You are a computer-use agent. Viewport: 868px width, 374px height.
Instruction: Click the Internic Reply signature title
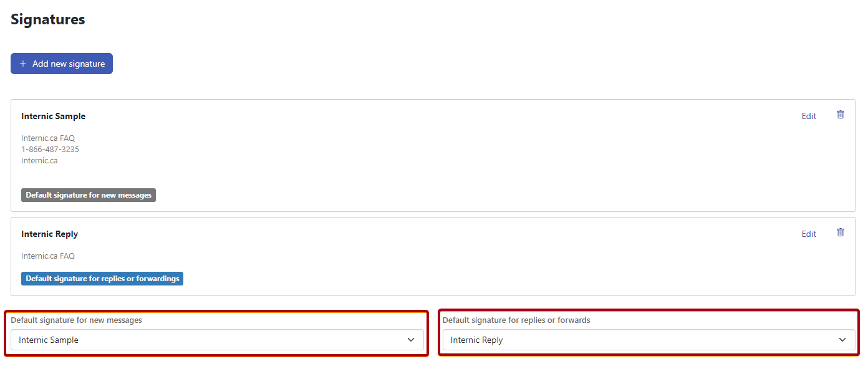[x=49, y=234]
